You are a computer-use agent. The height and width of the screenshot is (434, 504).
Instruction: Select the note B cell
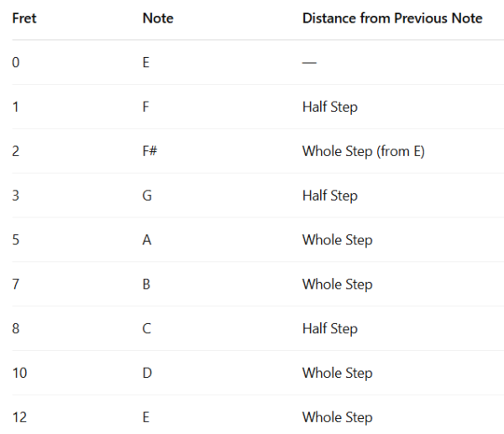[146, 285]
